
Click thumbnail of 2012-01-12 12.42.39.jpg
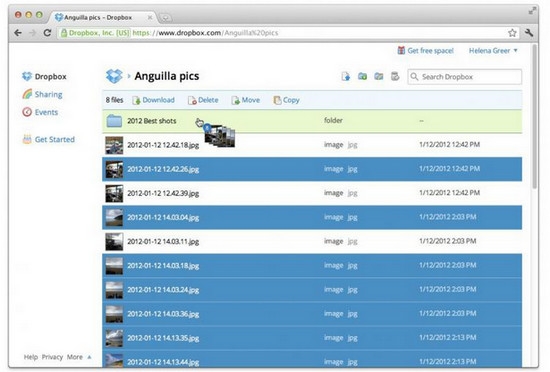pyautogui.click(x=114, y=194)
